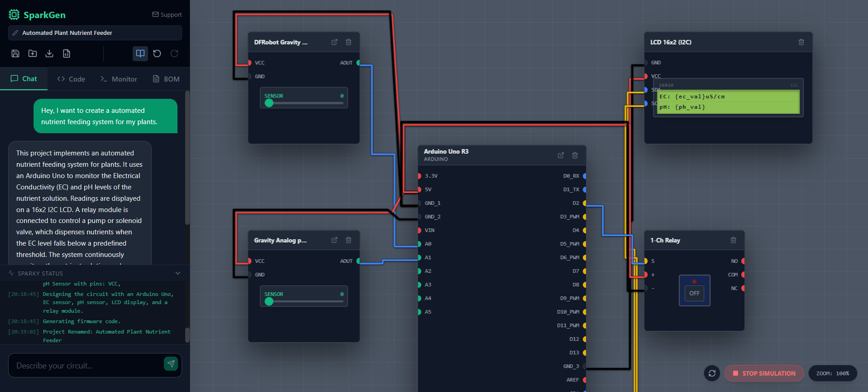Delete the Arduino Uno R3 component
Screen dimensions: 868x392
[x=575, y=155]
